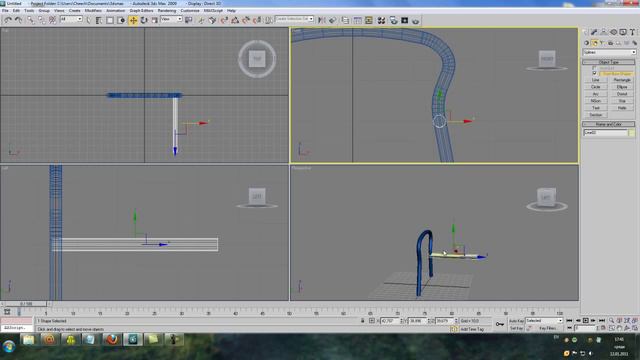The height and width of the screenshot is (360, 640).
Task: Click the Play Animation button
Action: 585,321
